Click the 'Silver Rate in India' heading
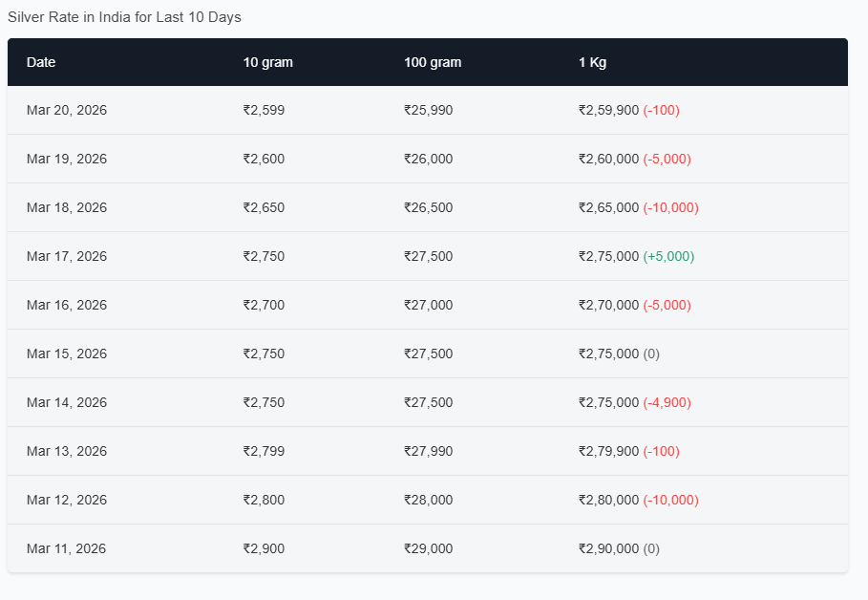The image size is (868, 600). click(x=124, y=17)
